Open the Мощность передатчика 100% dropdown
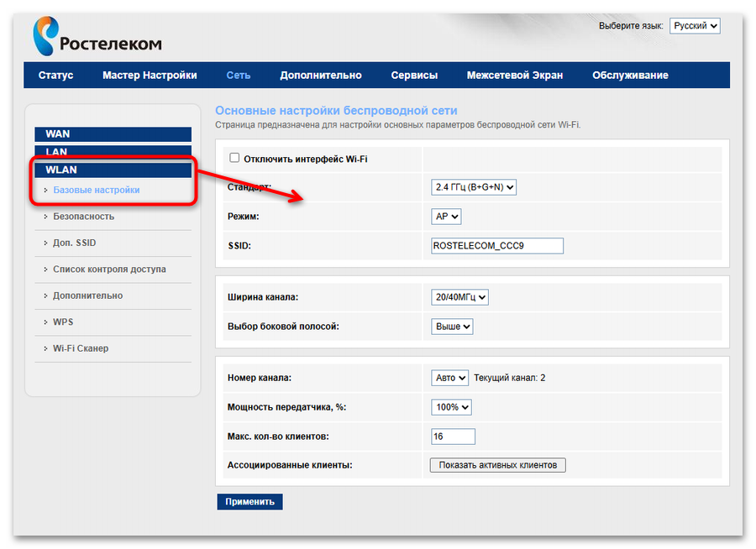This screenshot has height=549, width=756. (x=451, y=407)
